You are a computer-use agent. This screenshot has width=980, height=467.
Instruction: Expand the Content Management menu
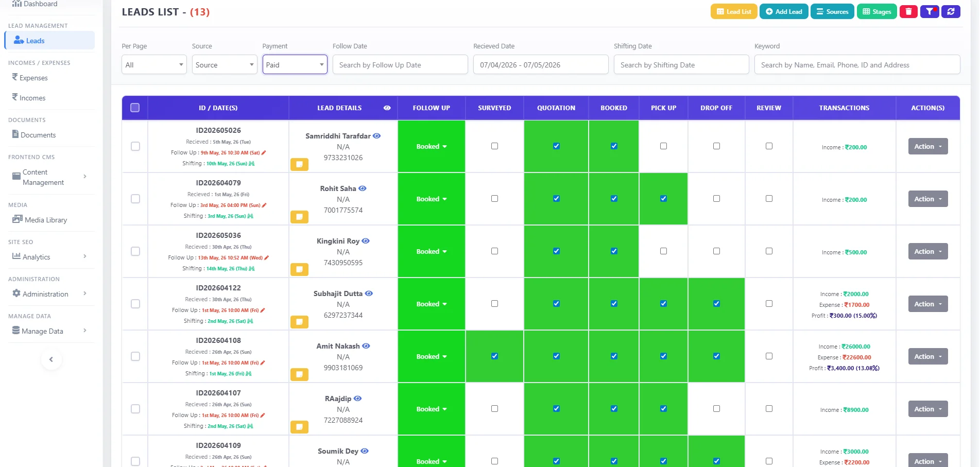(x=49, y=177)
